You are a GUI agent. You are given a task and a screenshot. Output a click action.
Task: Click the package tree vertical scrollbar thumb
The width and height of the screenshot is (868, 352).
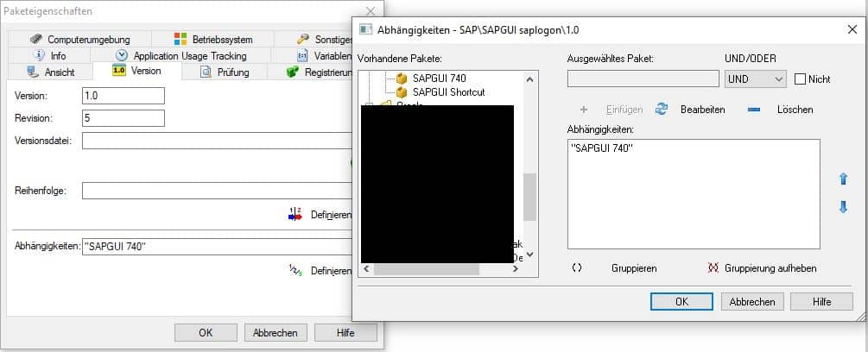[529, 197]
